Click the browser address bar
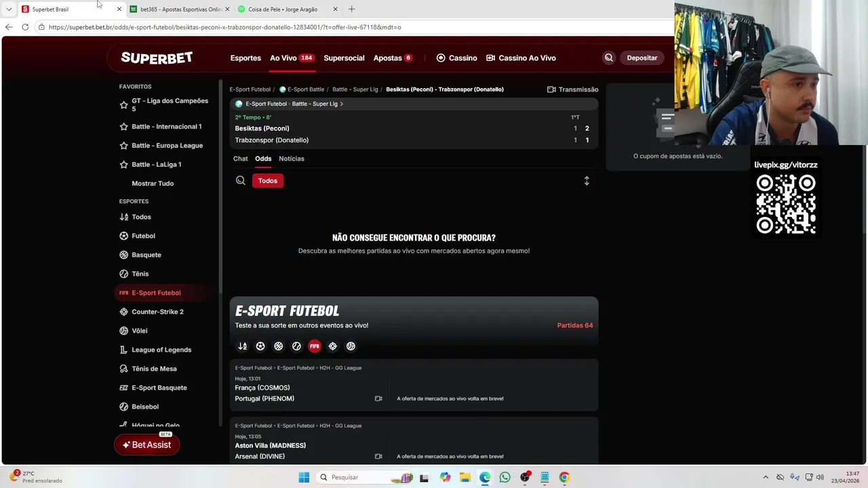 click(353, 27)
